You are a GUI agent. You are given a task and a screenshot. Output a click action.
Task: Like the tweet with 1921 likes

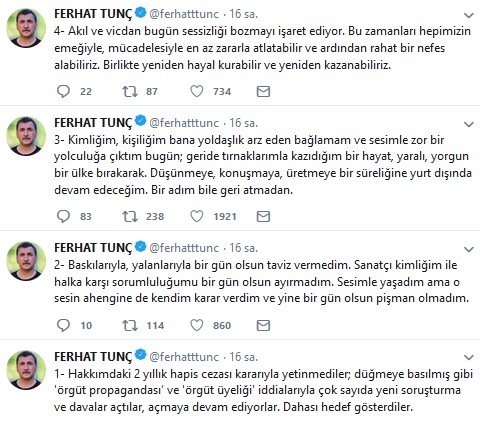[197, 216]
